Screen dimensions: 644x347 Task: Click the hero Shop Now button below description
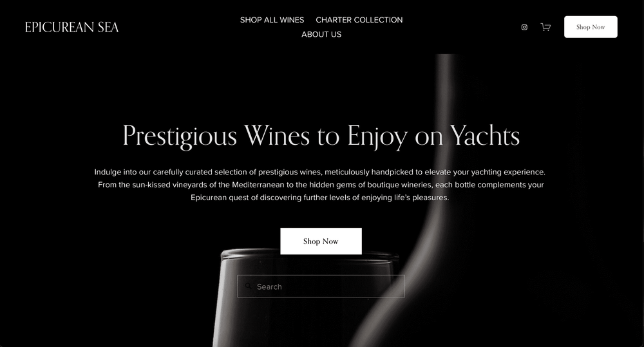tap(321, 241)
